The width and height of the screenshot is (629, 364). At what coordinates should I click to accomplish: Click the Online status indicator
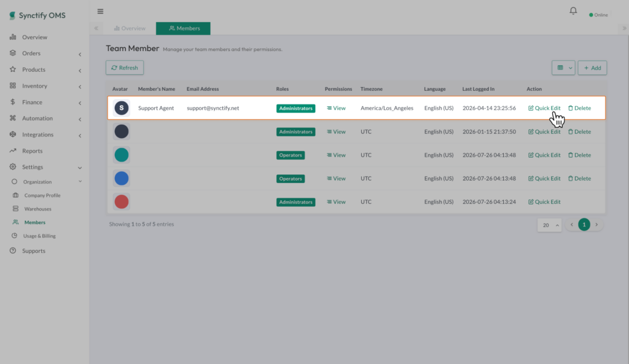point(598,15)
